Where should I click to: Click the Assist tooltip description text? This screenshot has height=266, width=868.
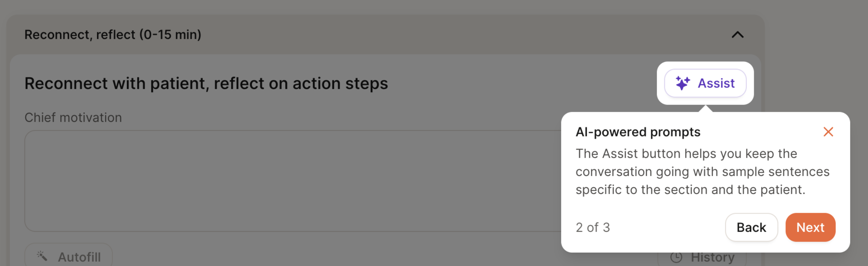coord(702,172)
